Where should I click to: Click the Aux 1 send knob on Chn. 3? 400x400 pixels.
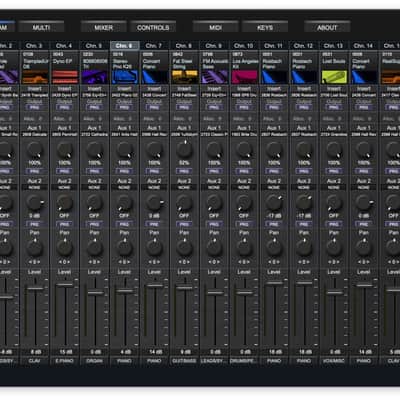35,150
